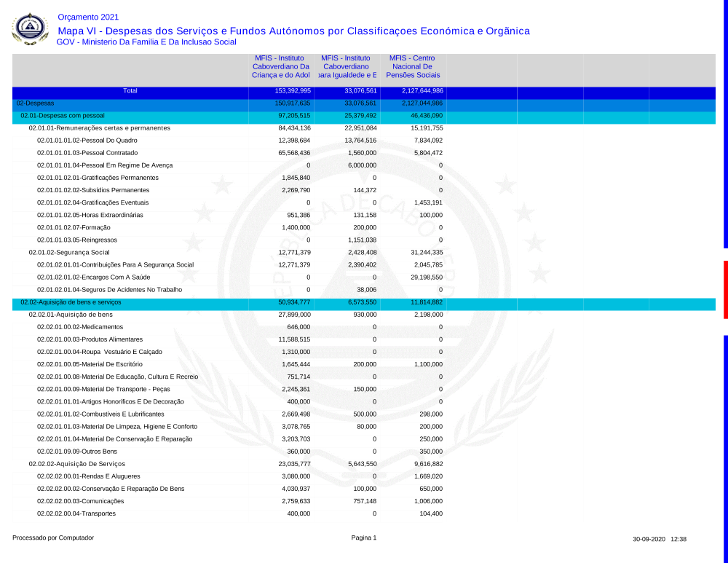Select the "Comunicações" line item
The width and height of the screenshot is (728, 563).
tap(80, 501)
